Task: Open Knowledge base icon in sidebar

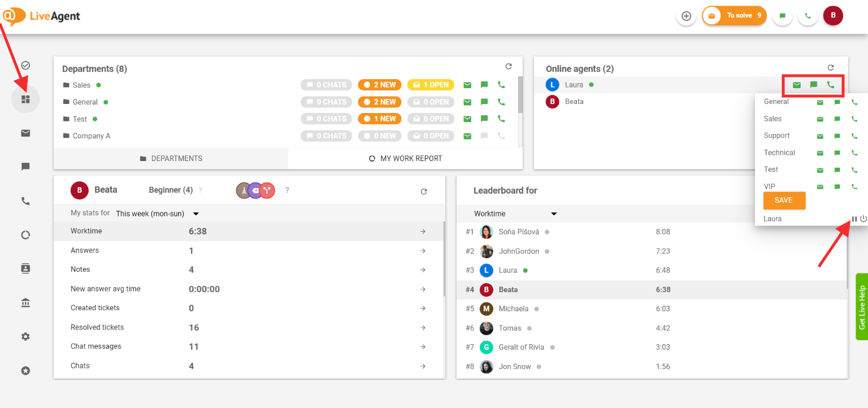Action: click(25, 303)
